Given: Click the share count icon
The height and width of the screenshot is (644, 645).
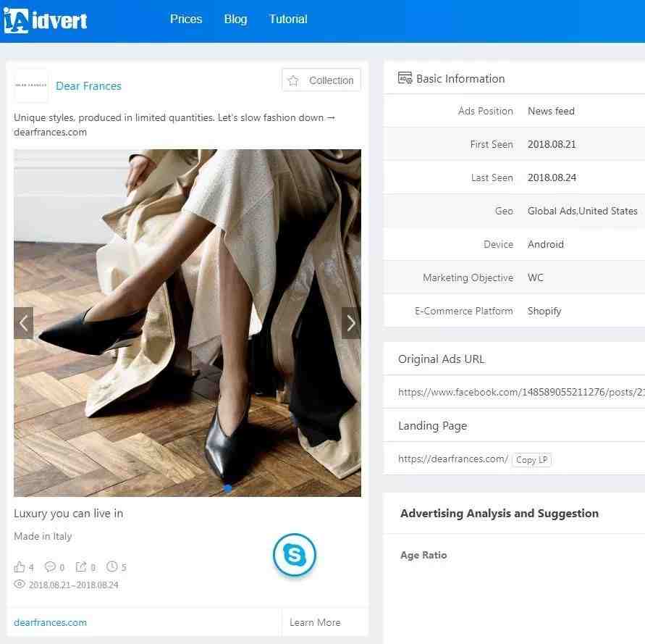Looking at the screenshot, I should point(81,567).
